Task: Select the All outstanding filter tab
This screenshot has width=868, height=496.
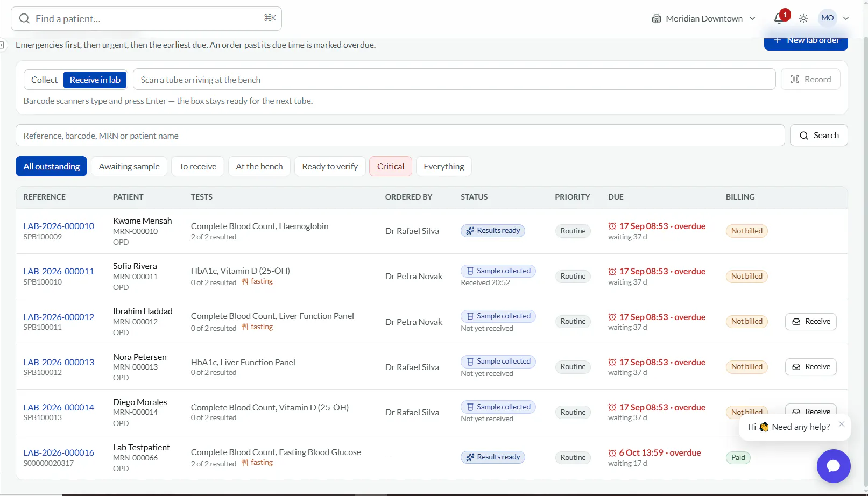Action: 51,167
